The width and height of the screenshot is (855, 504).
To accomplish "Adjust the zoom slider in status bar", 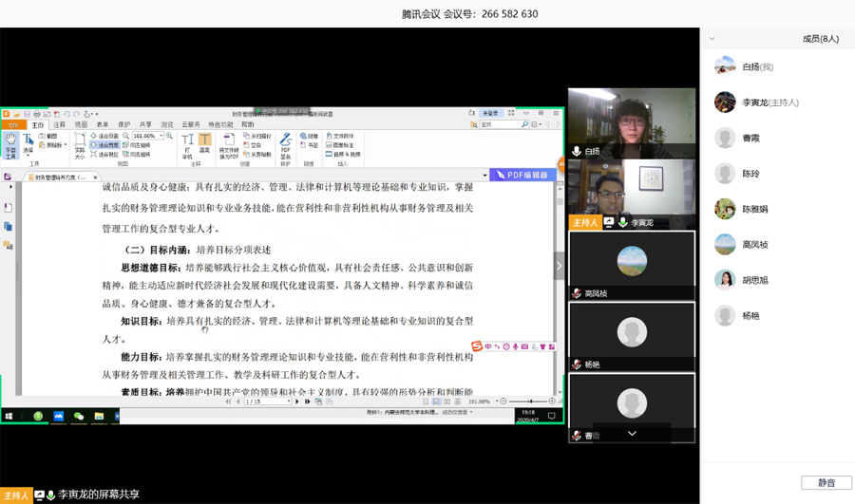I will 530,401.
